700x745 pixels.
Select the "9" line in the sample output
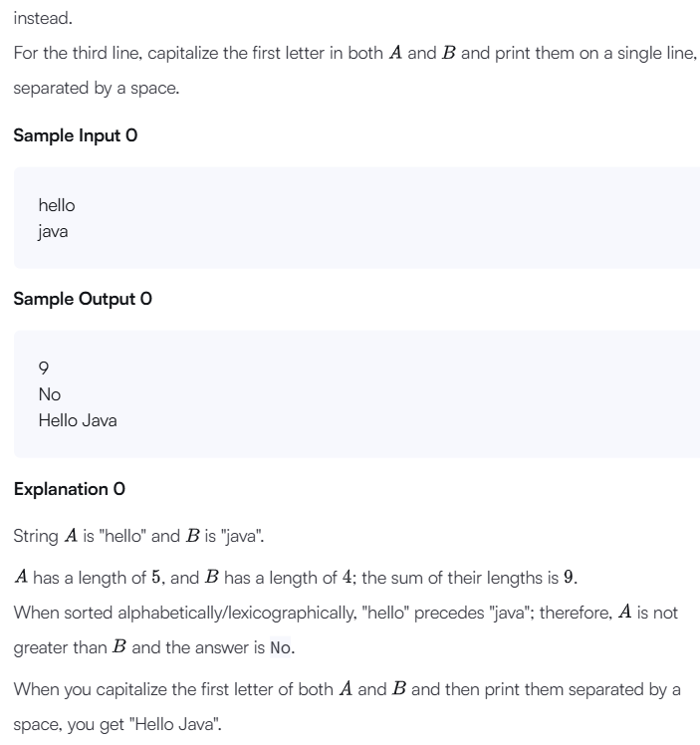tap(44, 369)
